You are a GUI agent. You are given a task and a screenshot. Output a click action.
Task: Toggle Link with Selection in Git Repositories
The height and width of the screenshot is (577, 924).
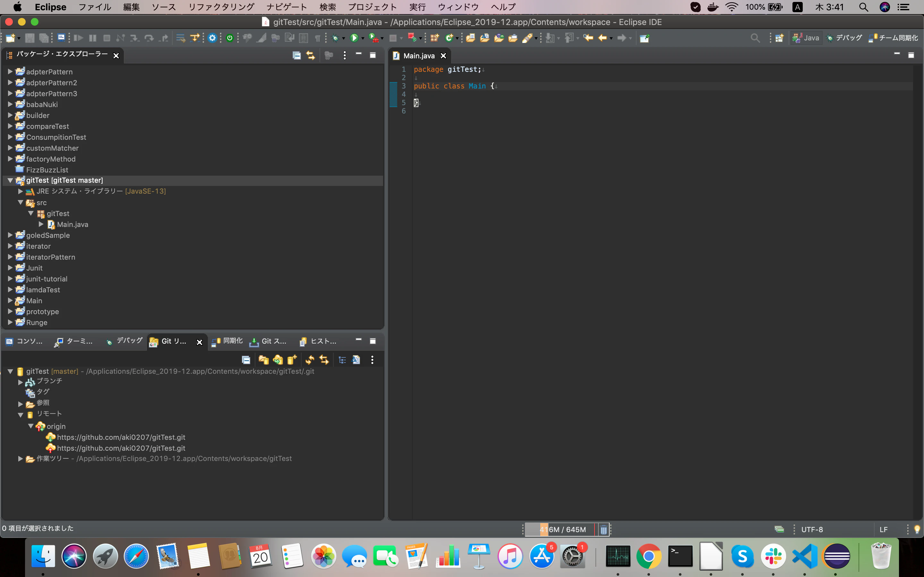(324, 360)
